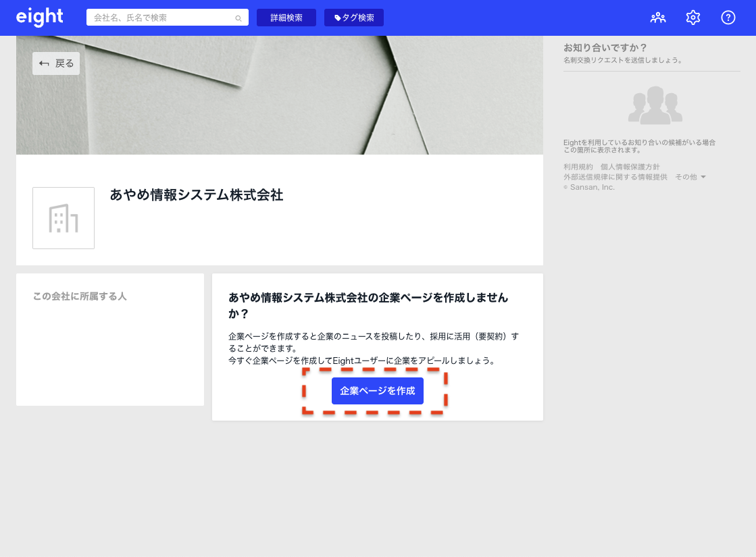The height and width of the screenshot is (557, 756).
Task: Open settings gear icon
Action: pyautogui.click(x=693, y=18)
